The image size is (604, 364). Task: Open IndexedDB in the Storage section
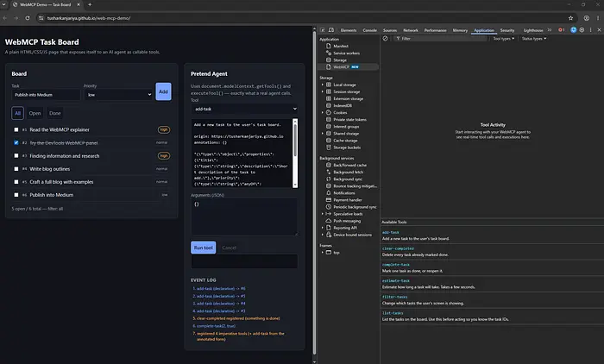click(x=342, y=105)
